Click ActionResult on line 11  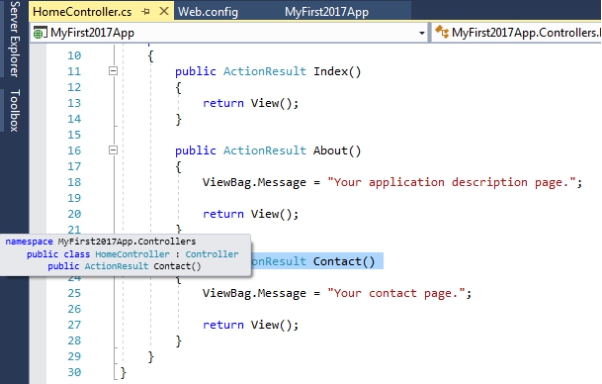point(265,71)
